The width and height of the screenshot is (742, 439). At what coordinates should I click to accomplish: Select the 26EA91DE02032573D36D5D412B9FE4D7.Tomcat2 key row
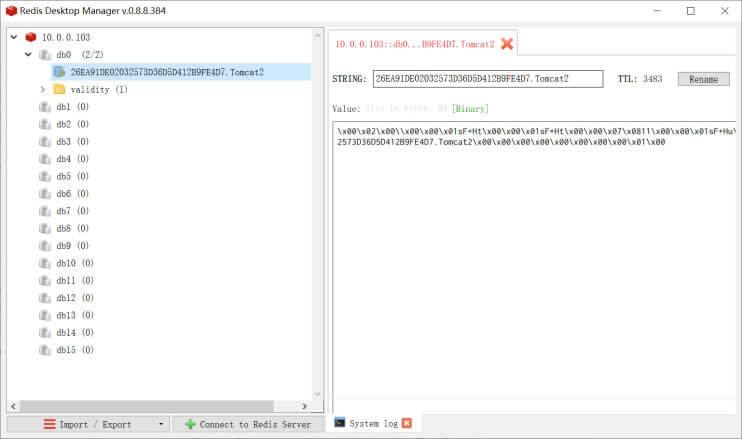[181, 72]
